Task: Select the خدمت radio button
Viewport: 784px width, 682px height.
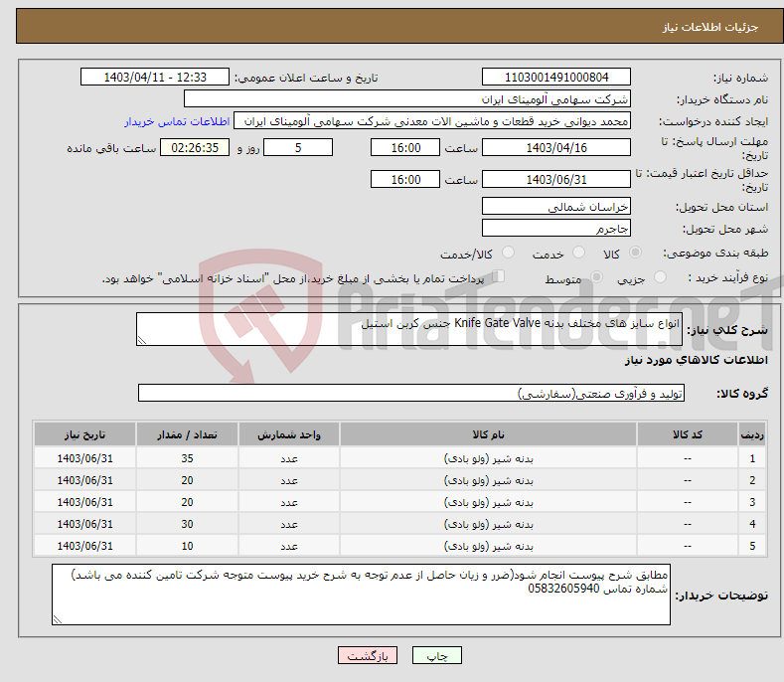Action: click(578, 253)
